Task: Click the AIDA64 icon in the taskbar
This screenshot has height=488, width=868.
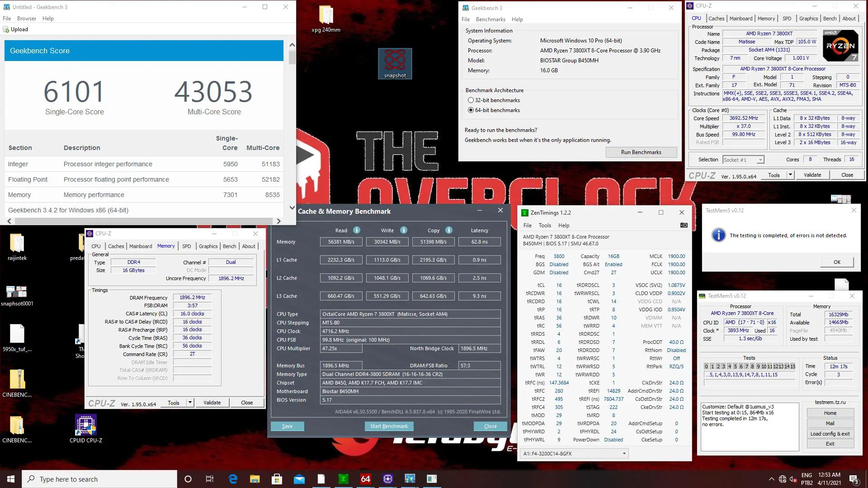Action: [x=365, y=479]
